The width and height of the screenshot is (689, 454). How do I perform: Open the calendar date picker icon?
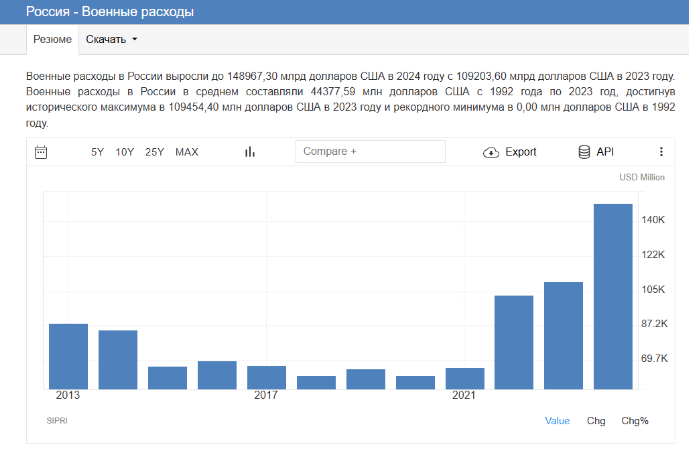(41, 152)
